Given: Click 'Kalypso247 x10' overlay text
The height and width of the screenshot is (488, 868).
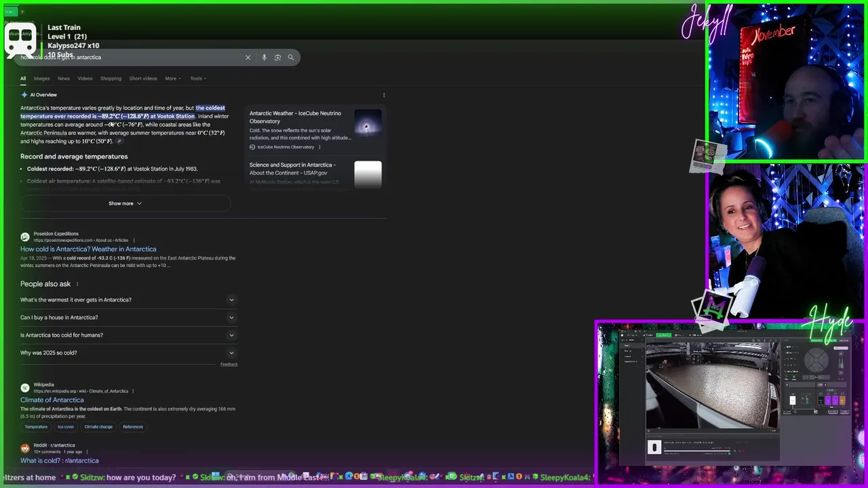Looking at the screenshot, I should [x=73, y=45].
